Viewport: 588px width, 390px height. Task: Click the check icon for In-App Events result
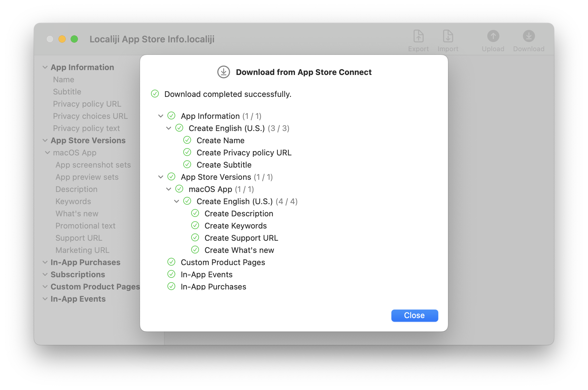[171, 274]
